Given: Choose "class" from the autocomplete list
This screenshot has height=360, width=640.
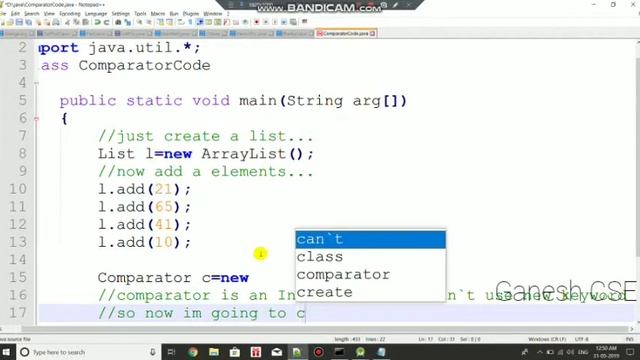Looking at the screenshot, I should click(370, 257).
